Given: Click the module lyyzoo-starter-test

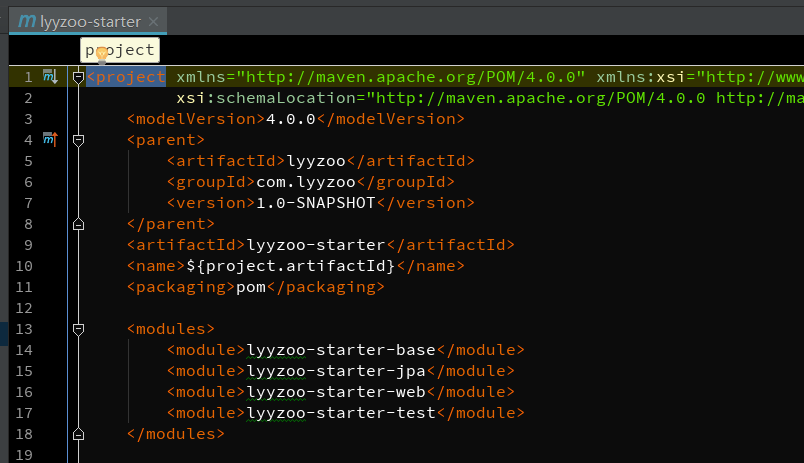Looking at the screenshot, I should (341, 413).
